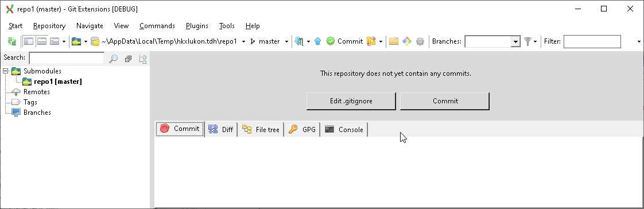This screenshot has height=209, width=644.
Task: Click the stash files icon
Action: tap(371, 41)
